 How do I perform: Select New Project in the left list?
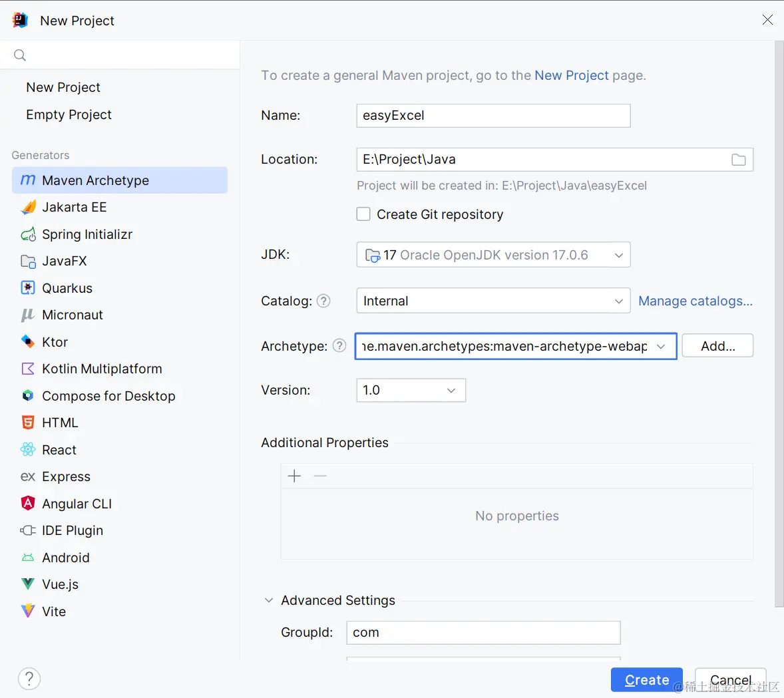63,88
